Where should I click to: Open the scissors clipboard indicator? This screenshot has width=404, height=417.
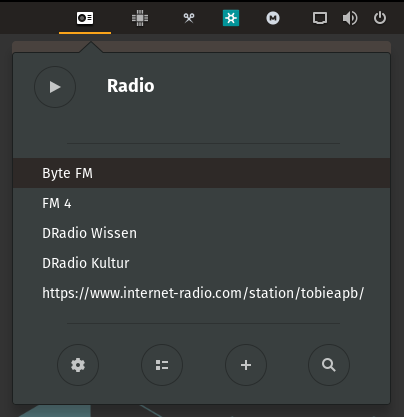tap(189, 18)
